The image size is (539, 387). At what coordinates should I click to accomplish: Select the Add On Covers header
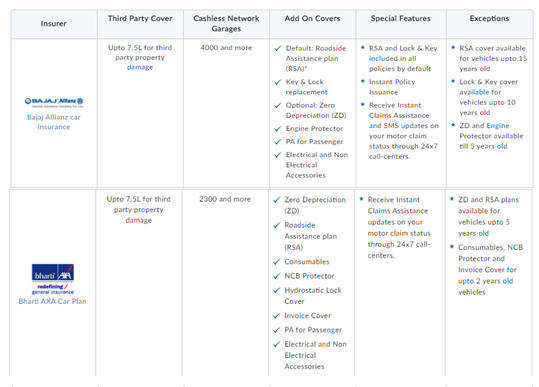(x=312, y=24)
